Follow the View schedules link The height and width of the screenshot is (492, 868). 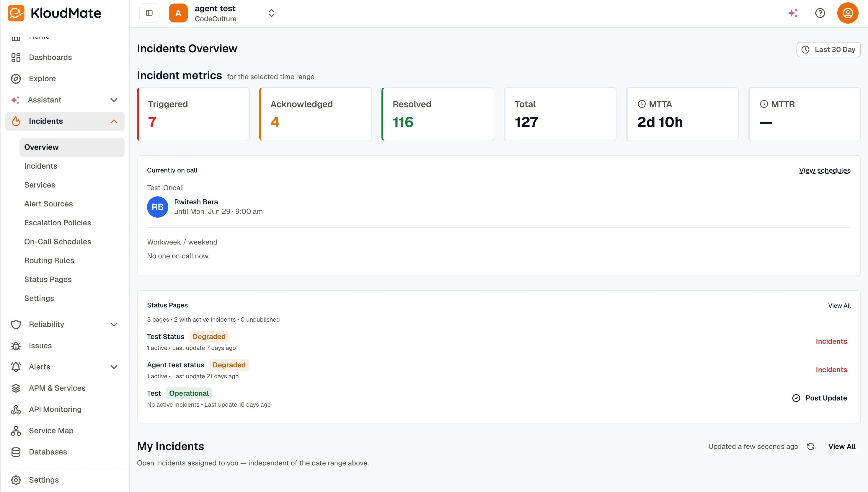pos(824,170)
